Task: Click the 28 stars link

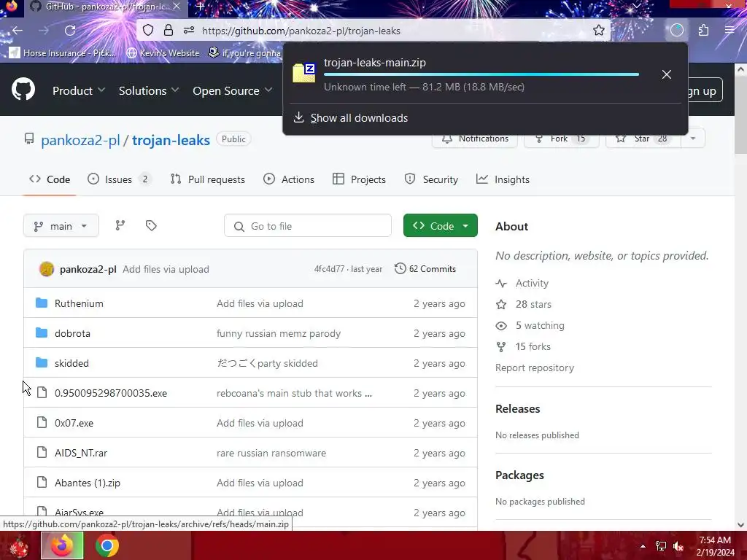Action: pyautogui.click(x=533, y=304)
